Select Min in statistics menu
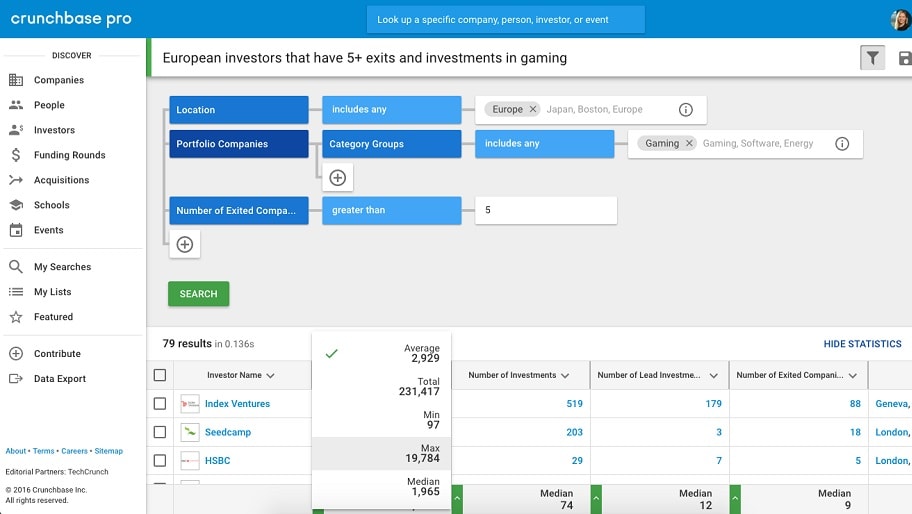 pos(382,420)
